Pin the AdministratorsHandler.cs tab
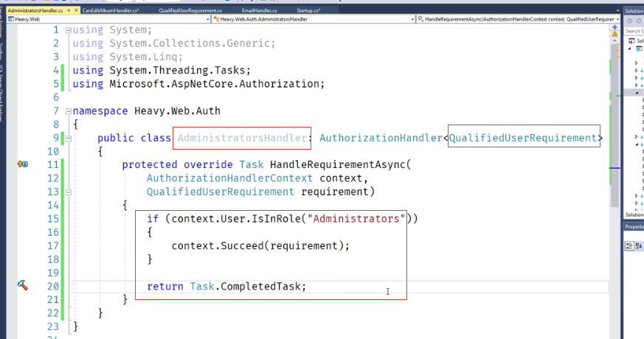 (x=69, y=10)
